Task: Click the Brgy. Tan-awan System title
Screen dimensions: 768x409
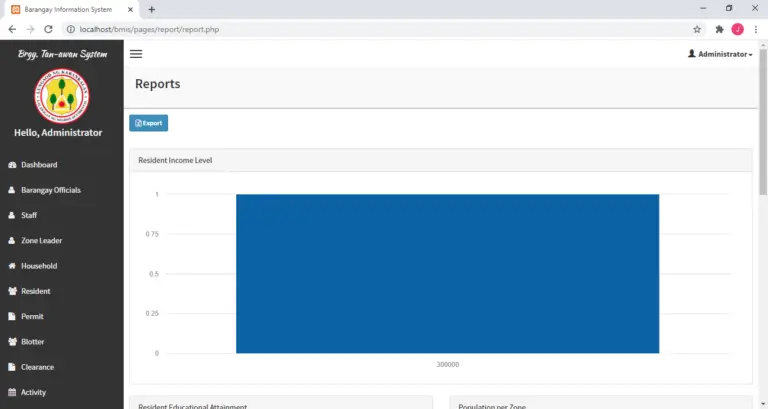Action: pos(62,54)
